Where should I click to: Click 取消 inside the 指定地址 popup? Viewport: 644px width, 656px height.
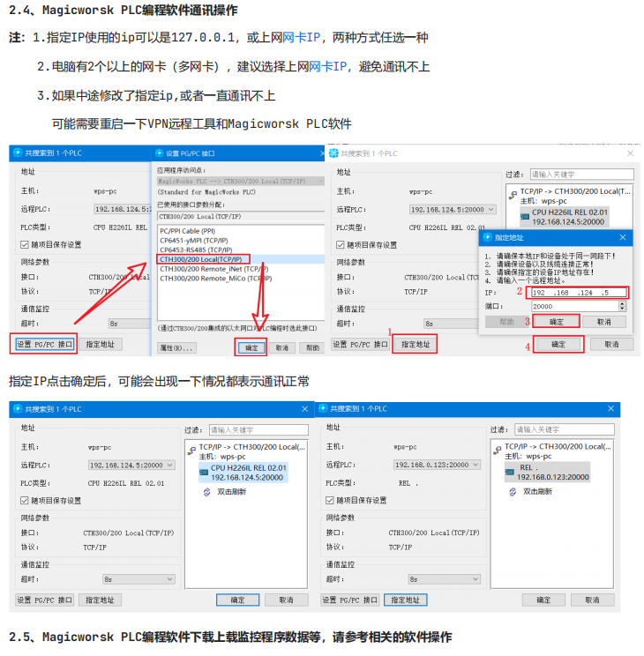tap(603, 322)
